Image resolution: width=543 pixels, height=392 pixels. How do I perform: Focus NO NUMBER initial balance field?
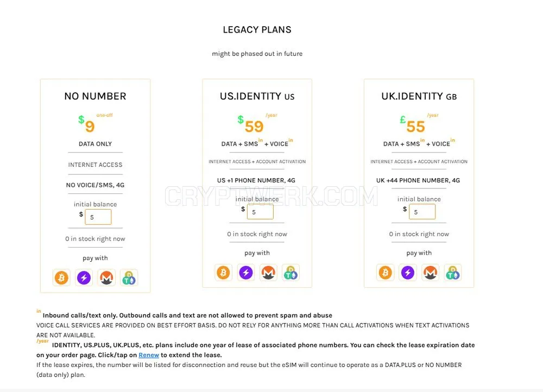click(98, 217)
